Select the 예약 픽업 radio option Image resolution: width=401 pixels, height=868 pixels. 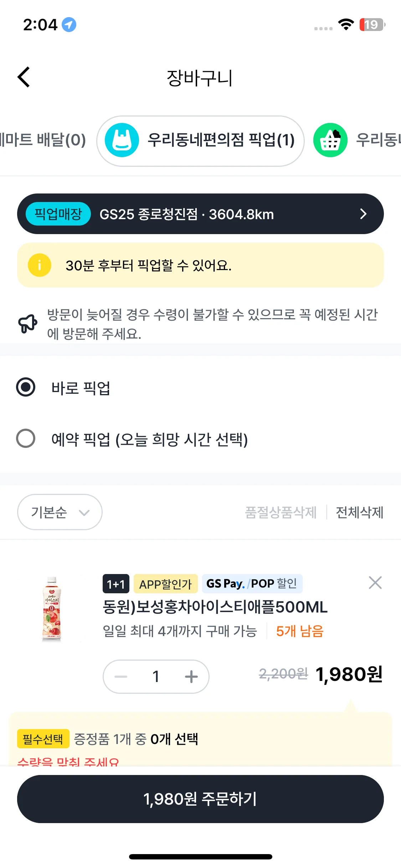point(26,439)
